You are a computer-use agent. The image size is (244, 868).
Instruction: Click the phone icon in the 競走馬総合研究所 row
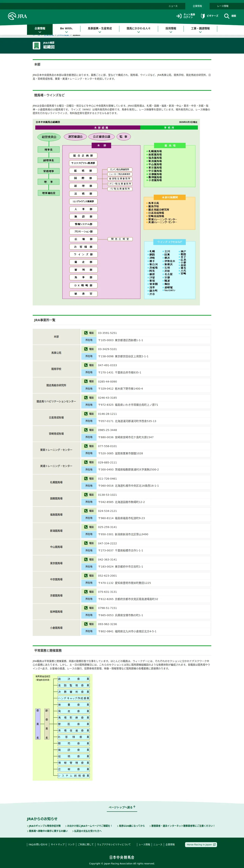tap(86, 381)
